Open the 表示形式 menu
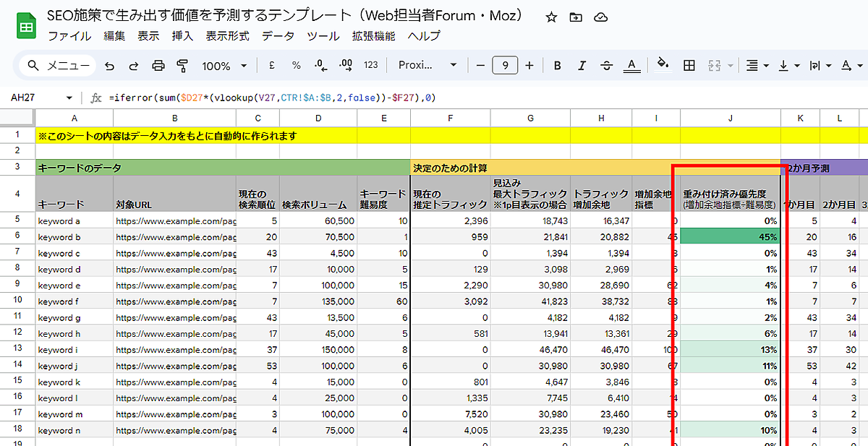The width and height of the screenshot is (868, 446). pyautogui.click(x=227, y=35)
